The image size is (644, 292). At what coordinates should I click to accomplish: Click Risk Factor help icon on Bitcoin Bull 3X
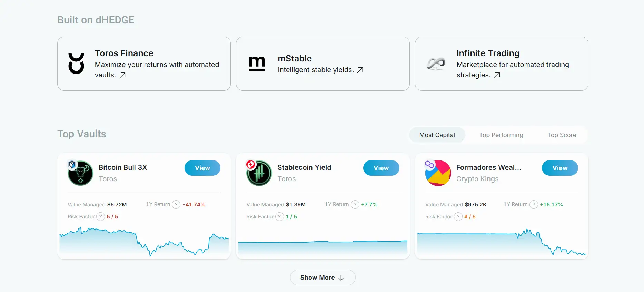100,217
